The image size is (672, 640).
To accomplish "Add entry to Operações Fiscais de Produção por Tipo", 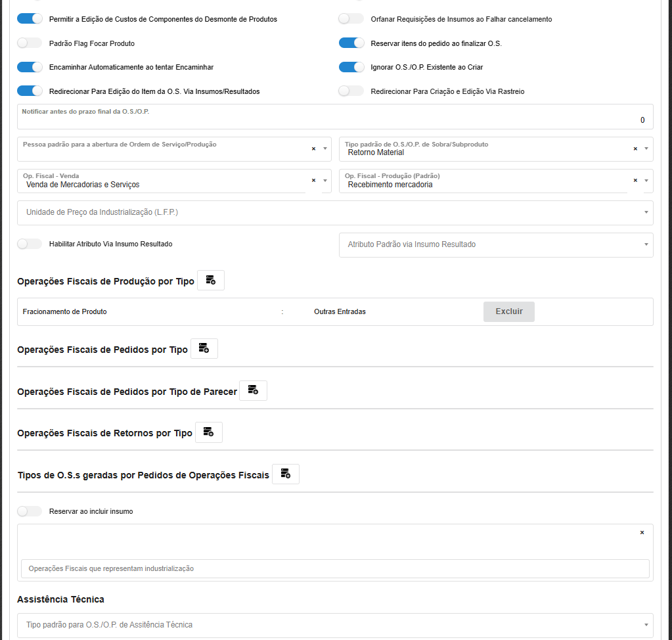I will pyautogui.click(x=210, y=281).
